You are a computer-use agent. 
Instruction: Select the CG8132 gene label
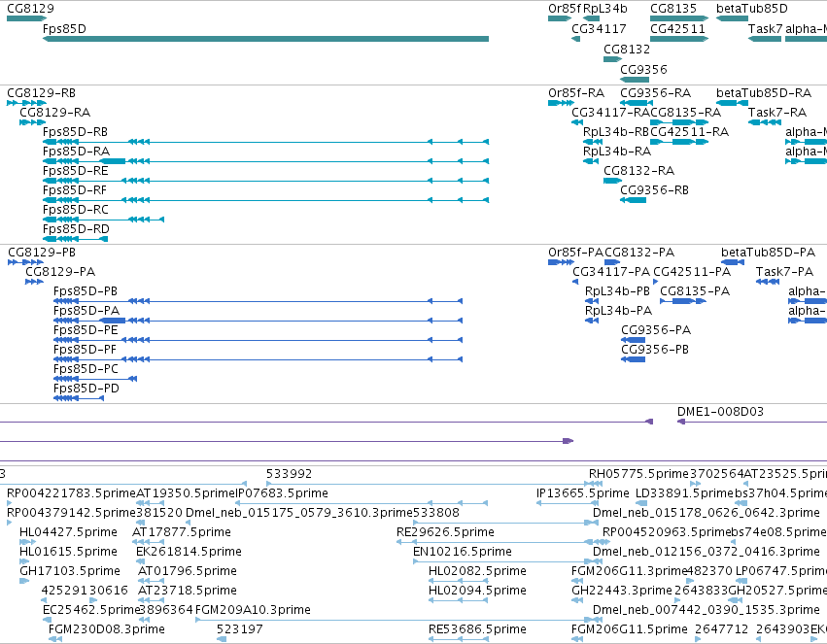click(x=627, y=50)
